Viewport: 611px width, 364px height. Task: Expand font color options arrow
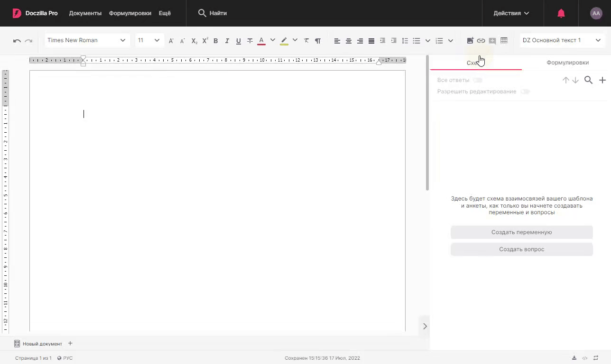coord(273,40)
